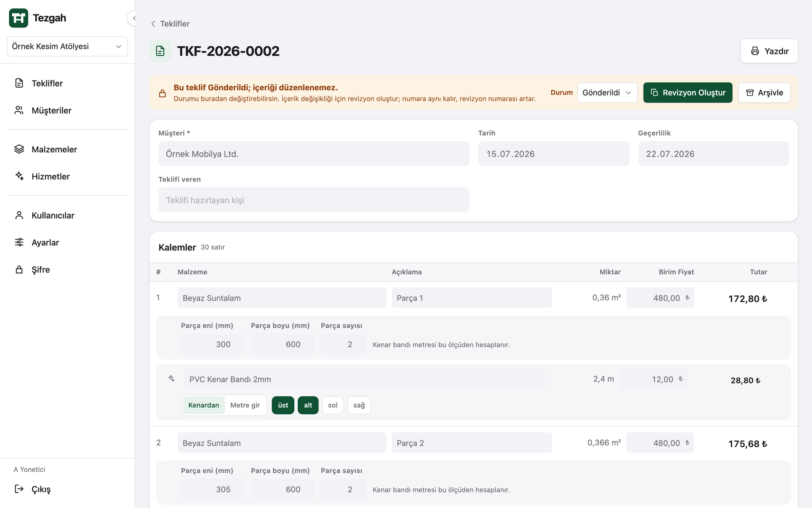The image size is (812, 508).
Task: Click the lock icon in the warning banner
Action: [162, 93]
